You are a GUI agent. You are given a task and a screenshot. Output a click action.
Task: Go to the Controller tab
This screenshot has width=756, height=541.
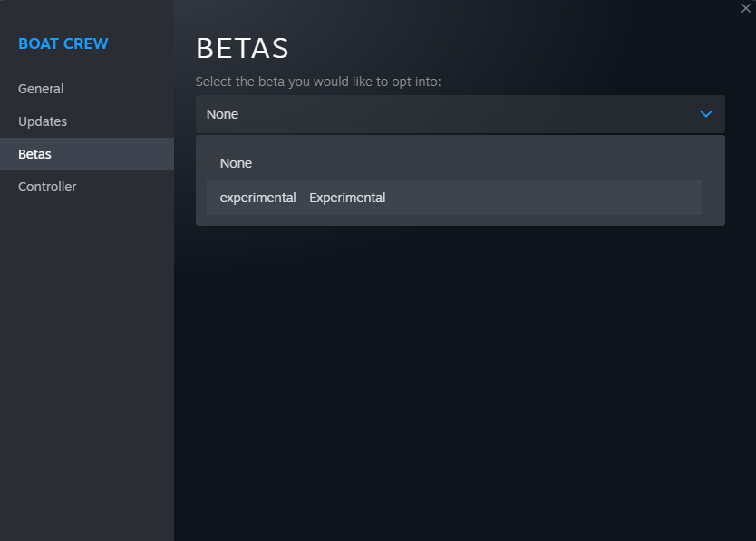[x=47, y=187]
